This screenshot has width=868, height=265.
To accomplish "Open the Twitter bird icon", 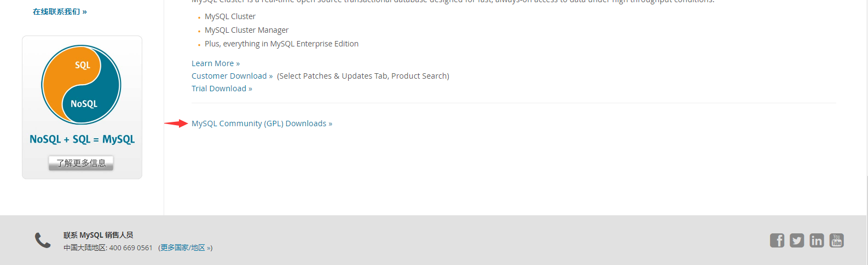I will click(797, 240).
